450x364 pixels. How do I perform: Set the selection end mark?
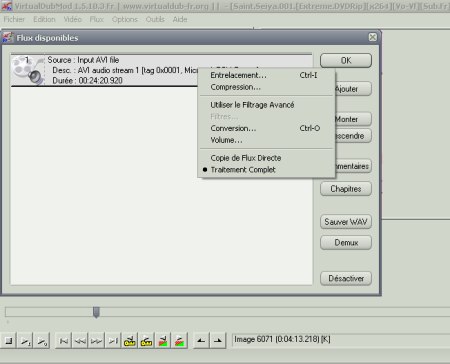coord(218,341)
